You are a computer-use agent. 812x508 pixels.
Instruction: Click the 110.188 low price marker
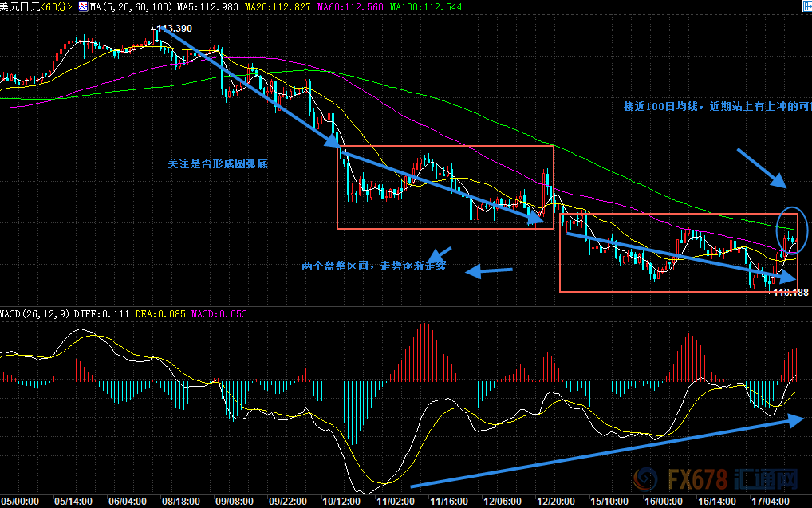pos(788,293)
